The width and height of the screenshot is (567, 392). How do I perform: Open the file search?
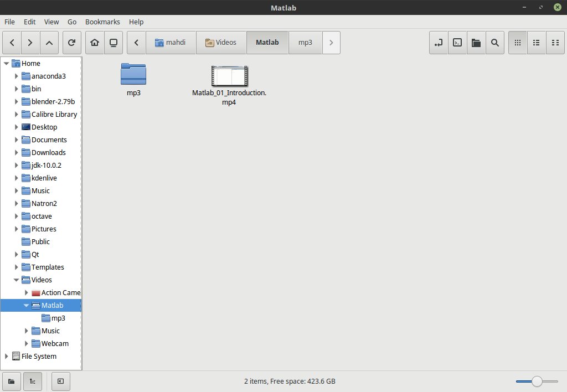495,43
